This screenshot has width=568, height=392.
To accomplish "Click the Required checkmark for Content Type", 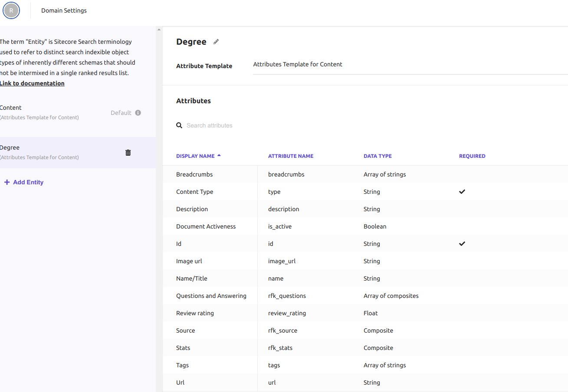I will point(462,192).
